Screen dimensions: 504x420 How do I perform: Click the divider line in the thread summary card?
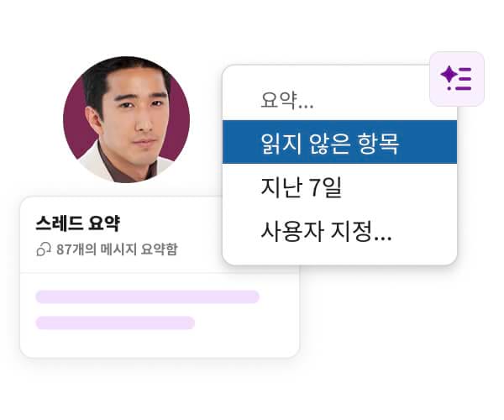[160, 273]
